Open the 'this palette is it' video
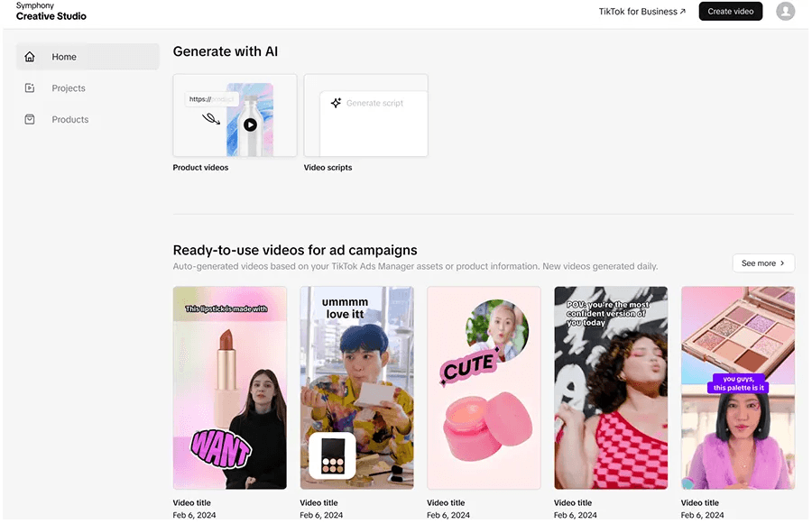Screen dimensions: 812x524 point(737,387)
